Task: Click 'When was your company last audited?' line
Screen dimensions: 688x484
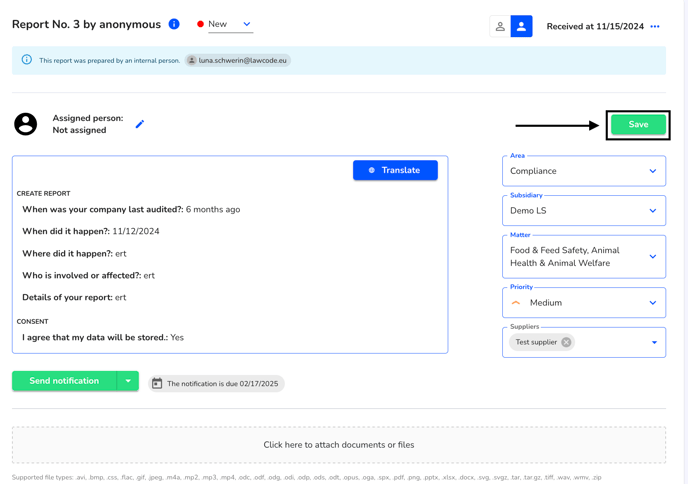Action: click(x=131, y=209)
